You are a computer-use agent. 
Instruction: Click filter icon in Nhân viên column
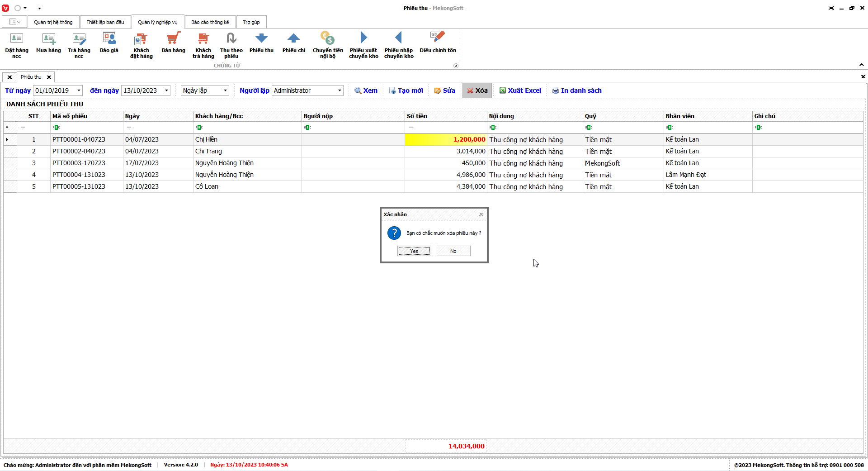(670, 128)
